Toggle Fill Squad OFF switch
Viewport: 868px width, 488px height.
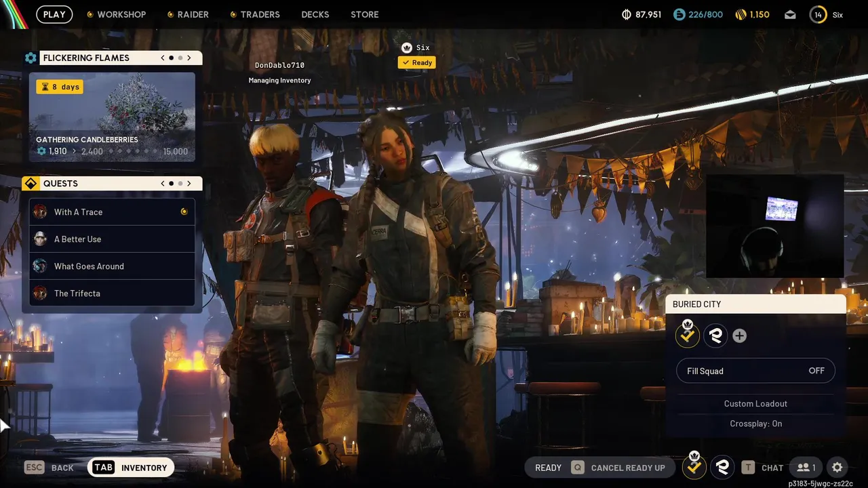click(755, 371)
